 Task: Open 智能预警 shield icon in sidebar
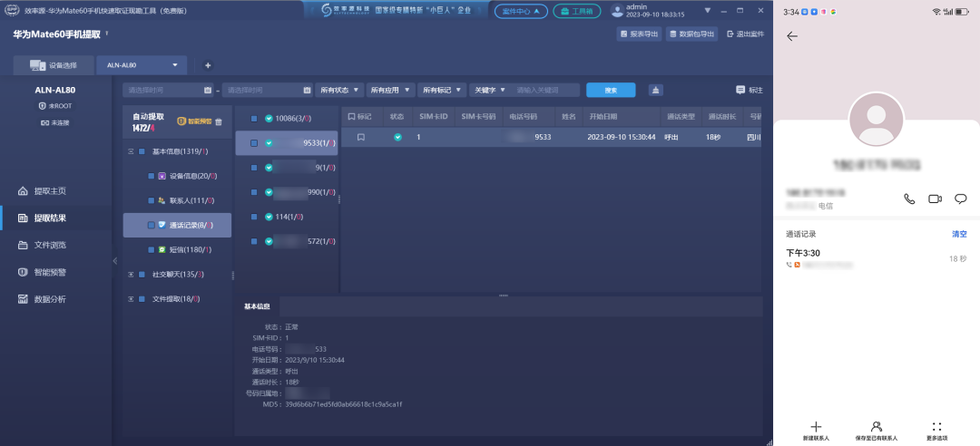click(x=23, y=272)
